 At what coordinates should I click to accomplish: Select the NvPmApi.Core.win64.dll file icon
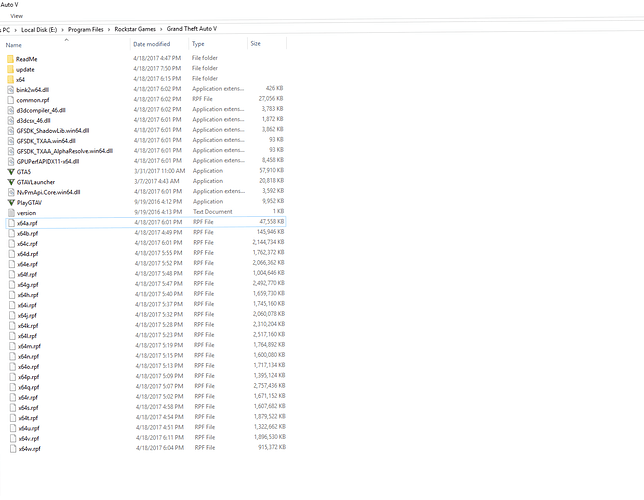coord(12,192)
